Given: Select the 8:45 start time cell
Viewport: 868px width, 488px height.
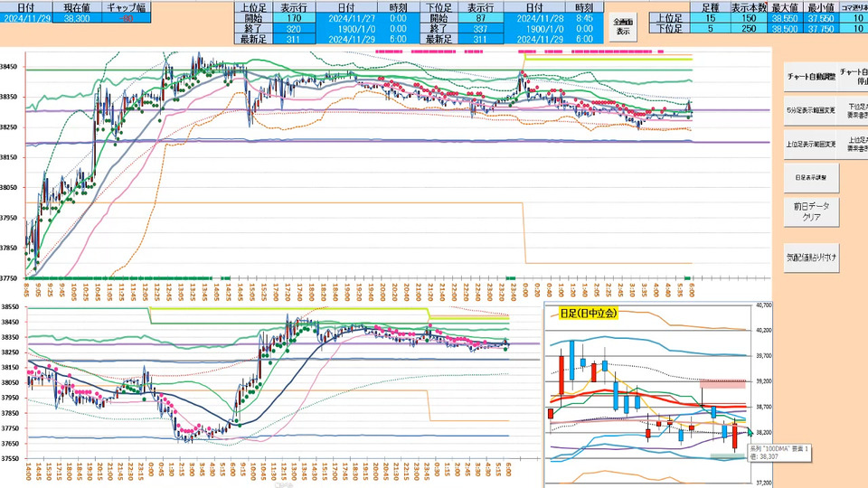Looking at the screenshot, I should click(584, 18).
